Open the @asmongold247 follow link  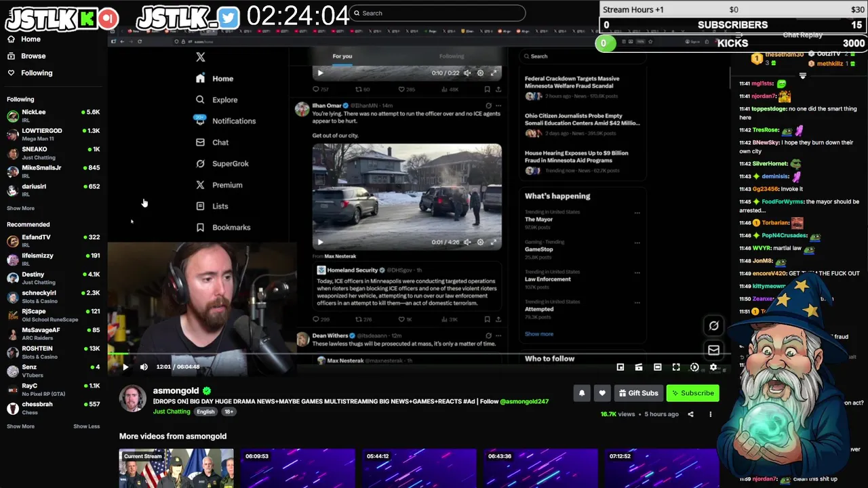coord(524,401)
